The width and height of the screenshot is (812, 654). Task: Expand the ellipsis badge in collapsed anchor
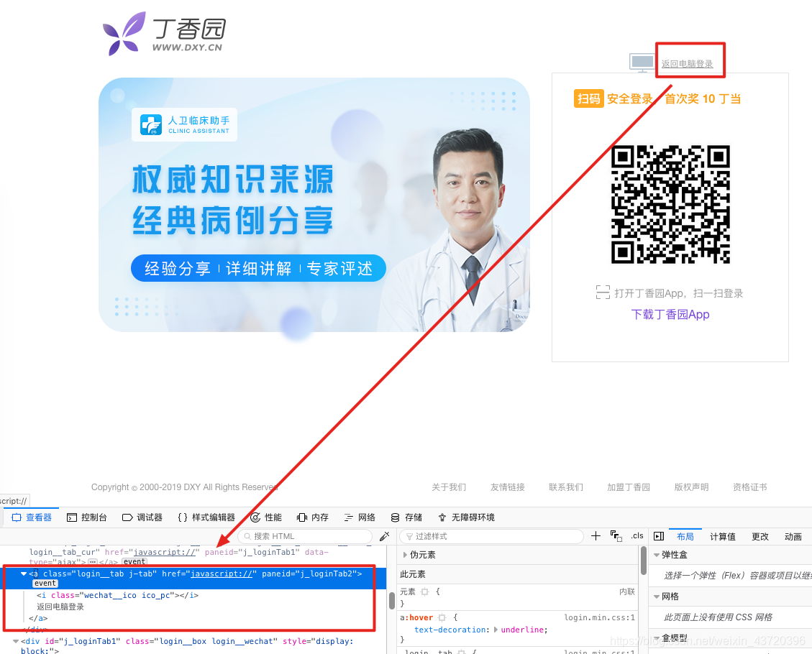[x=93, y=562]
